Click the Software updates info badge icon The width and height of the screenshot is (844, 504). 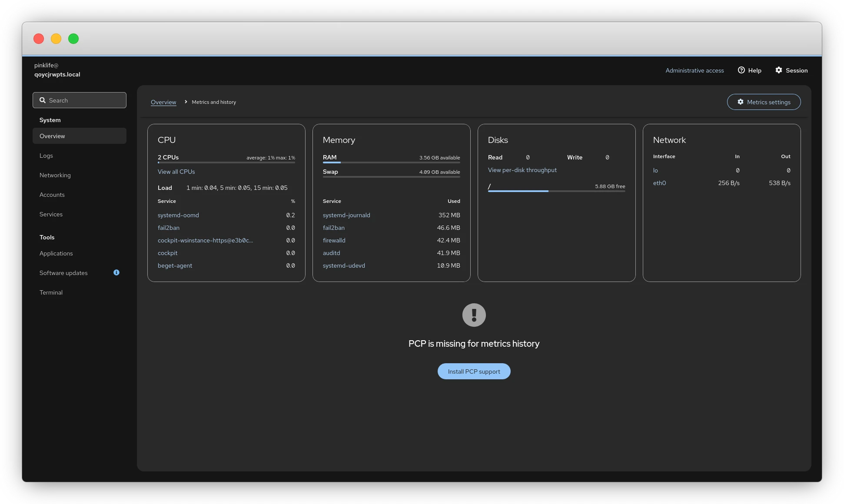(x=116, y=272)
